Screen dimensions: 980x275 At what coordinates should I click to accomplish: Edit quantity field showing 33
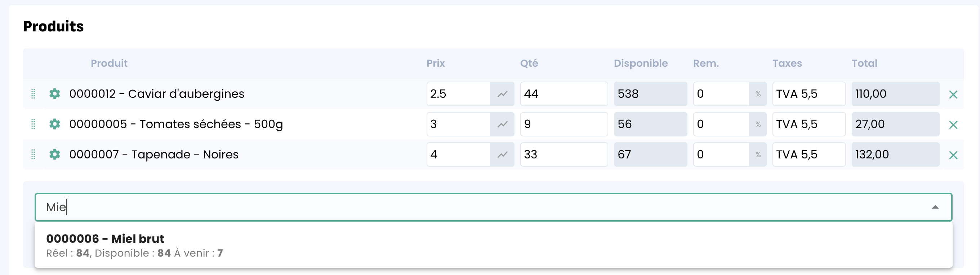[563, 154]
